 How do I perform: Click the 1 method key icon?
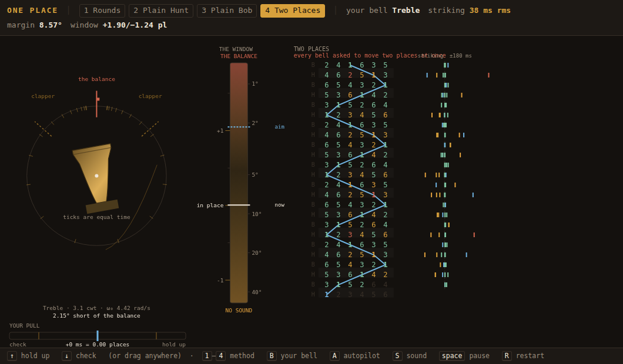tap(207, 356)
